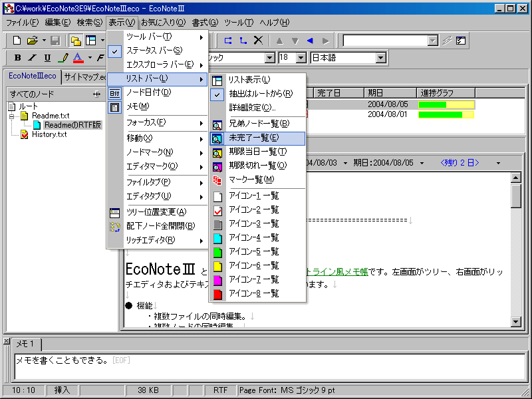Click the Save floppy disk icon
Viewport: 532px width, 399px height.
[55, 41]
